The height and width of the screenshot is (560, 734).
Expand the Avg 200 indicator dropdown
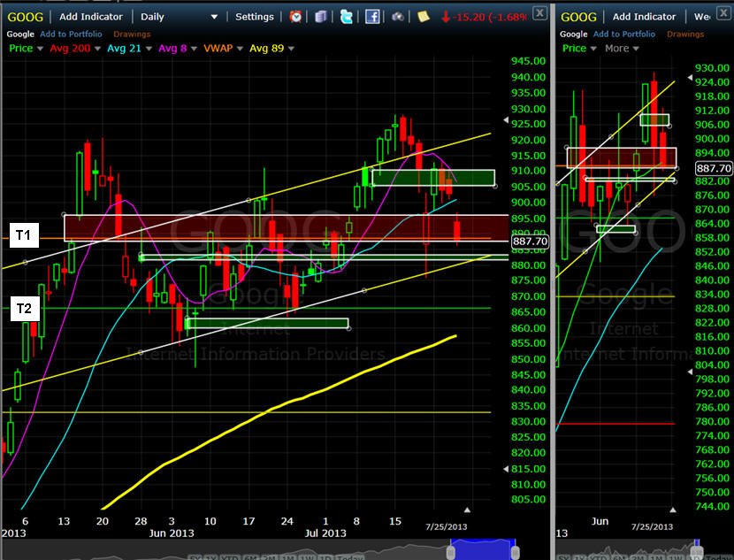[x=97, y=49]
